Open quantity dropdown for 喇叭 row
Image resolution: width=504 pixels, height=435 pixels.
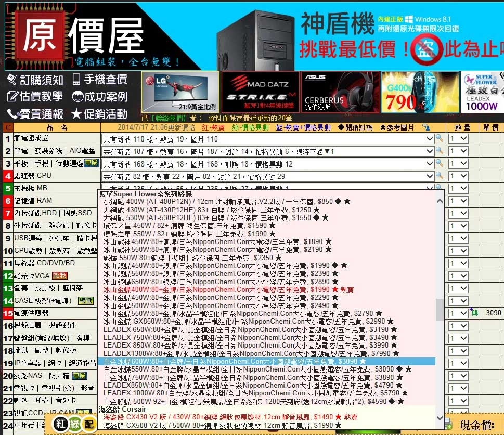pos(458,401)
